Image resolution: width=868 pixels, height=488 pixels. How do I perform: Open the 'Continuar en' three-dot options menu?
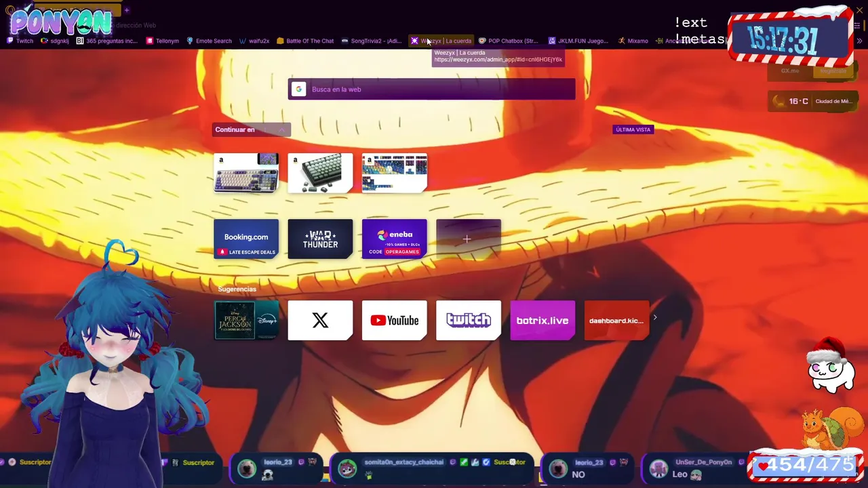[x=267, y=129]
